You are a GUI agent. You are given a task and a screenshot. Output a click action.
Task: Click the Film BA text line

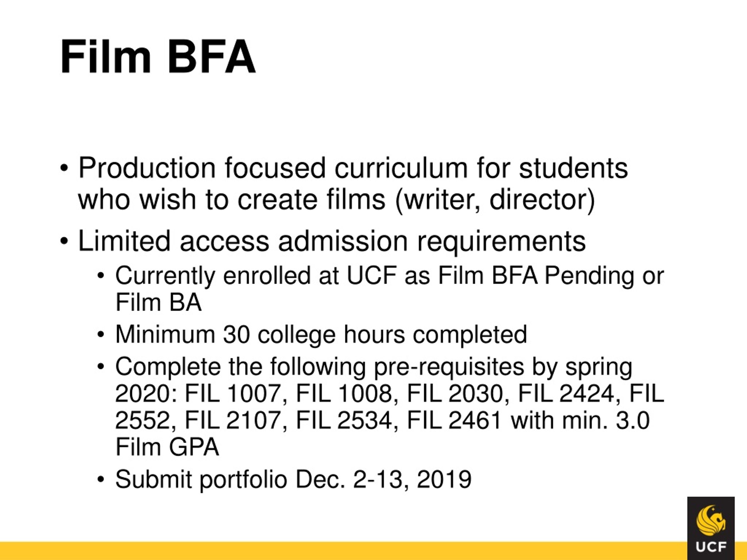coord(158,302)
